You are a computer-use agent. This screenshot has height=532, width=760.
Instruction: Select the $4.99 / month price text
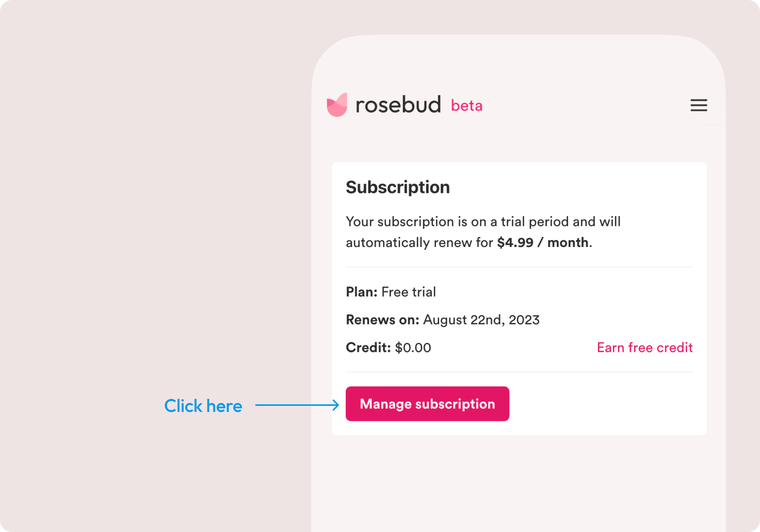click(543, 242)
